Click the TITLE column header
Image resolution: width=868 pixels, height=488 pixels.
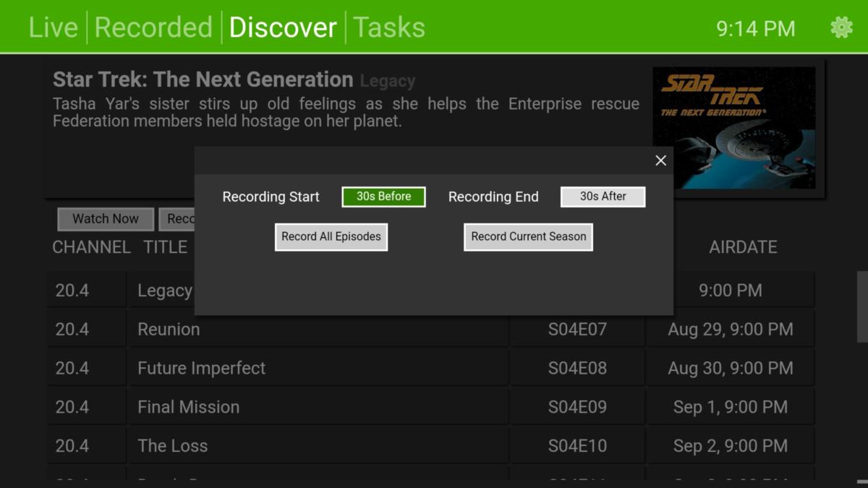coord(166,247)
